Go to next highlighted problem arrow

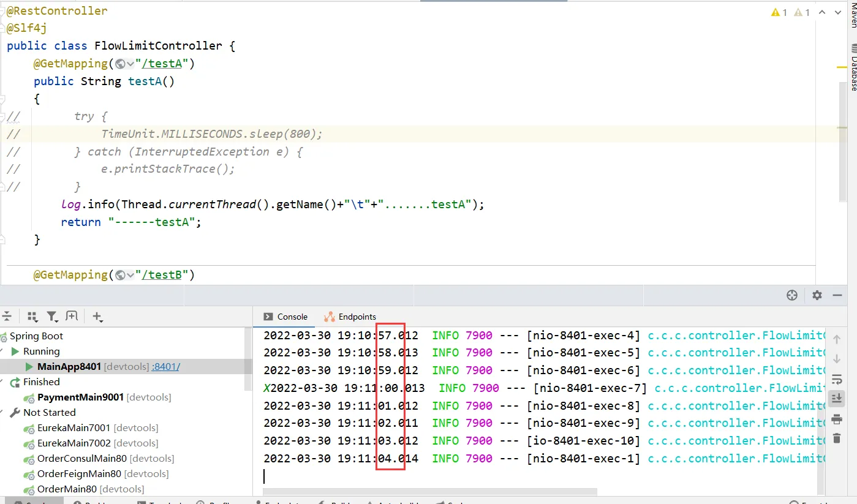click(x=837, y=12)
